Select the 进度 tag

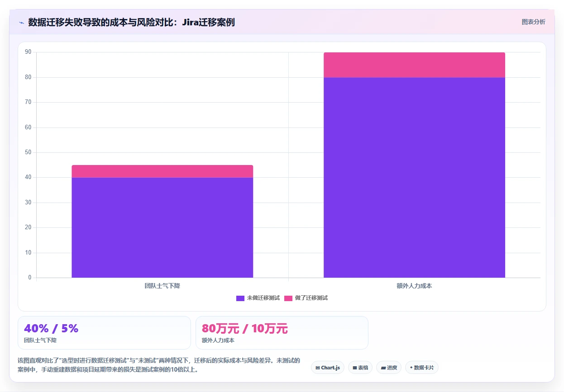pos(389,368)
